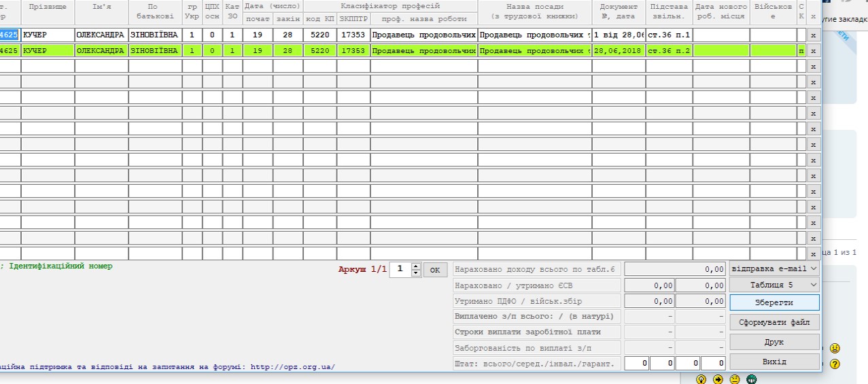This screenshot has height=384, width=868.
Task: Select the highlighted Документ date cell 28,06,2018
Action: (x=619, y=50)
